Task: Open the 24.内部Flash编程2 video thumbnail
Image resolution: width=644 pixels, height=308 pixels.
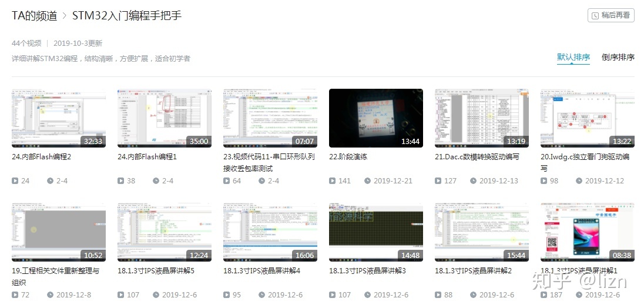Action: point(59,118)
